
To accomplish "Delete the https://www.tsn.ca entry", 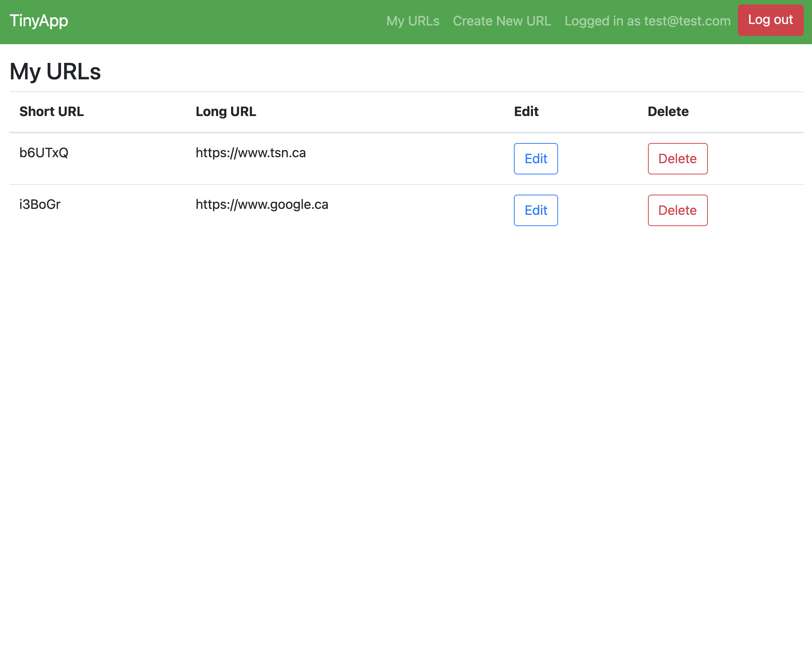I will click(677, 158).
